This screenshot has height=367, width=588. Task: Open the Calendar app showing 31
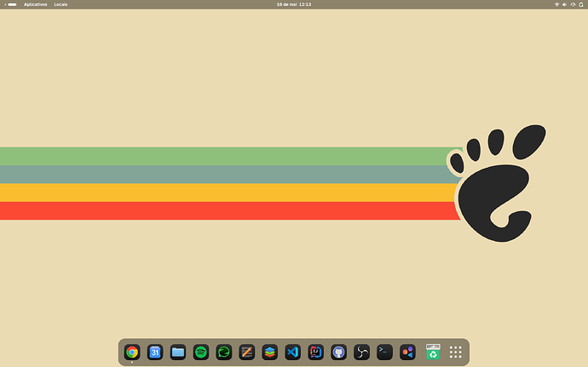(155, 352)
